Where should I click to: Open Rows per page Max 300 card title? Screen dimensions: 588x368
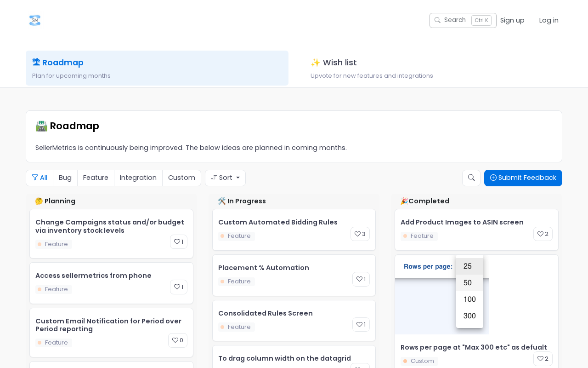pyautogui.click(x=474, y=347)
